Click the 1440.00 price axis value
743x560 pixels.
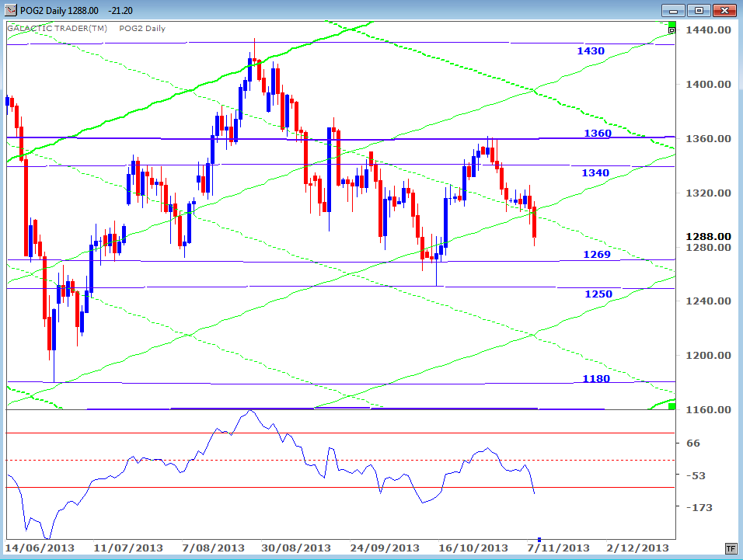(708, 30)
